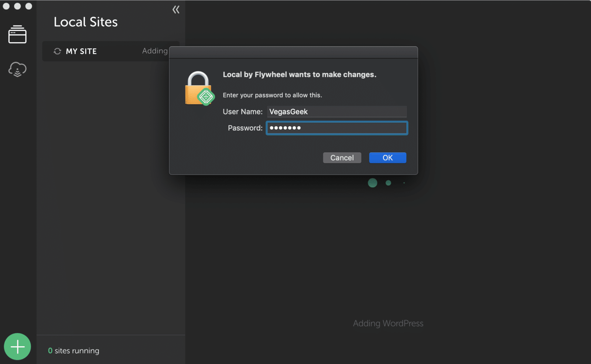Minimize the Local window with middle dot
591x364 pixels.
tap(17, 6)
